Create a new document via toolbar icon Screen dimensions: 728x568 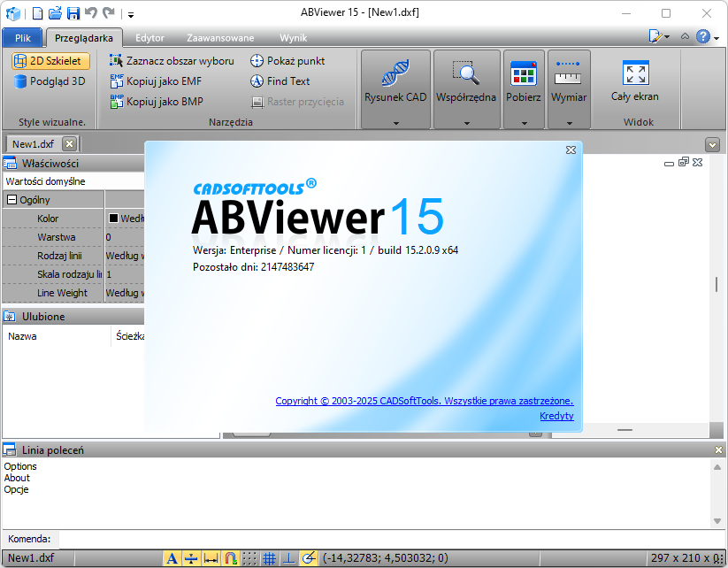click(38, 13)
